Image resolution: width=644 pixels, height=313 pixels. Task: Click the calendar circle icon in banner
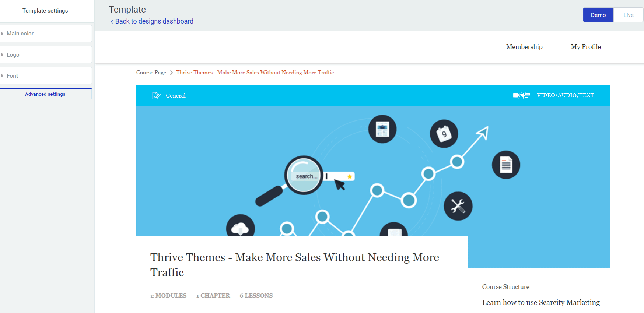pyautogui.click(x=444, y=134)
